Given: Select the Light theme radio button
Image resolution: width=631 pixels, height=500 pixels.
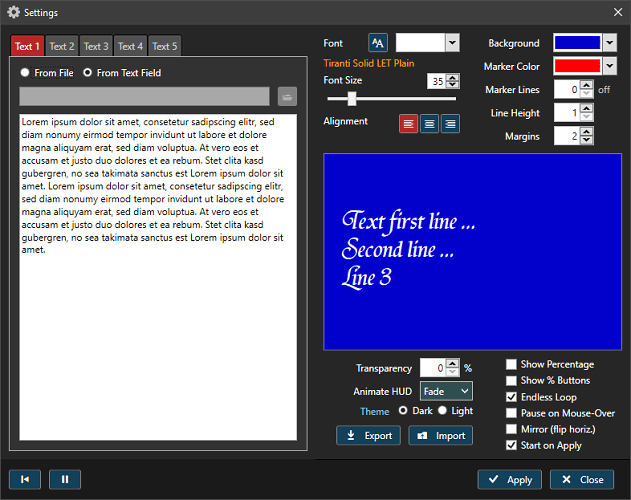Looking at the screenshot, I should coord(443,411).
